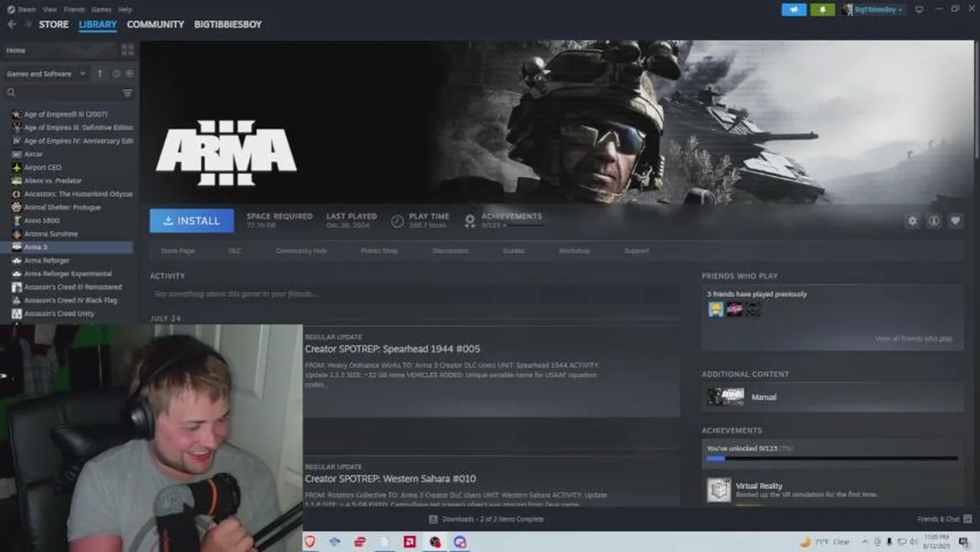Select Age of Empires IV: Anniversary Edition

71,141
